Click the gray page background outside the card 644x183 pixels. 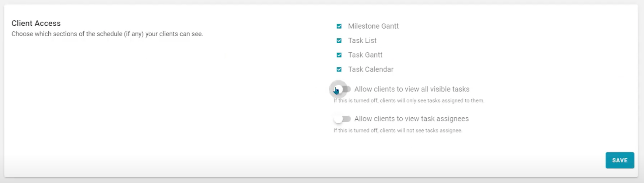[x=322, y=181]
